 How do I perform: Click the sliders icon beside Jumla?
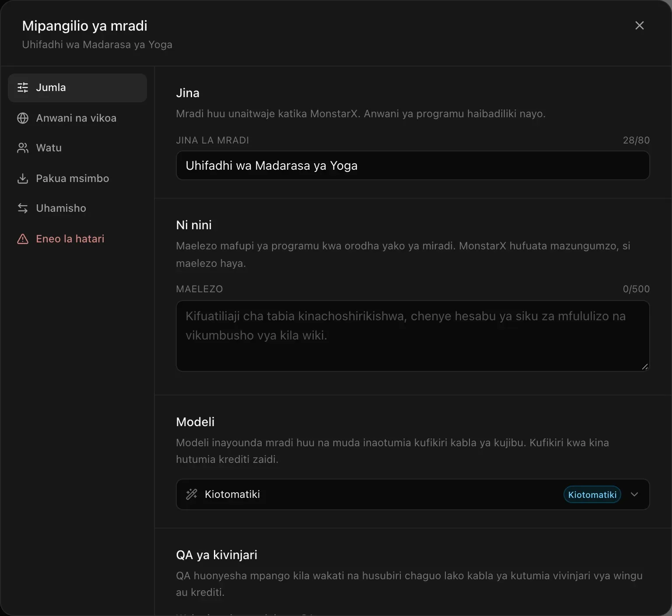pyautogui.click(x=23, y=87)
